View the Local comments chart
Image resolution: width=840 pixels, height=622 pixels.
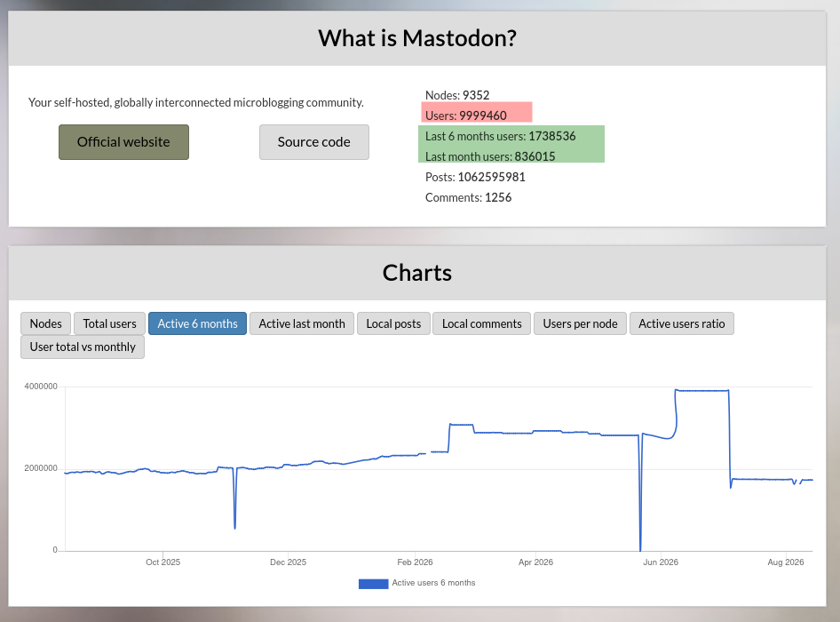tap(481, 323)
